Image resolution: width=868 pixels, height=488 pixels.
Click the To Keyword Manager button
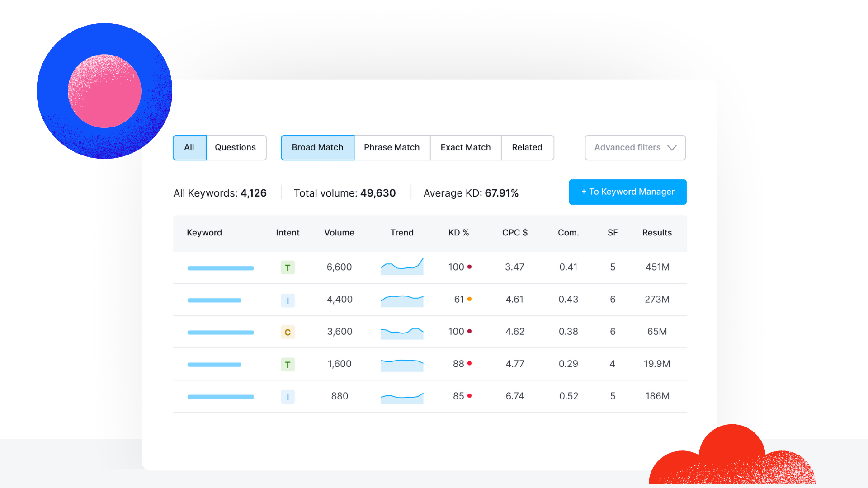click(627, 192)
